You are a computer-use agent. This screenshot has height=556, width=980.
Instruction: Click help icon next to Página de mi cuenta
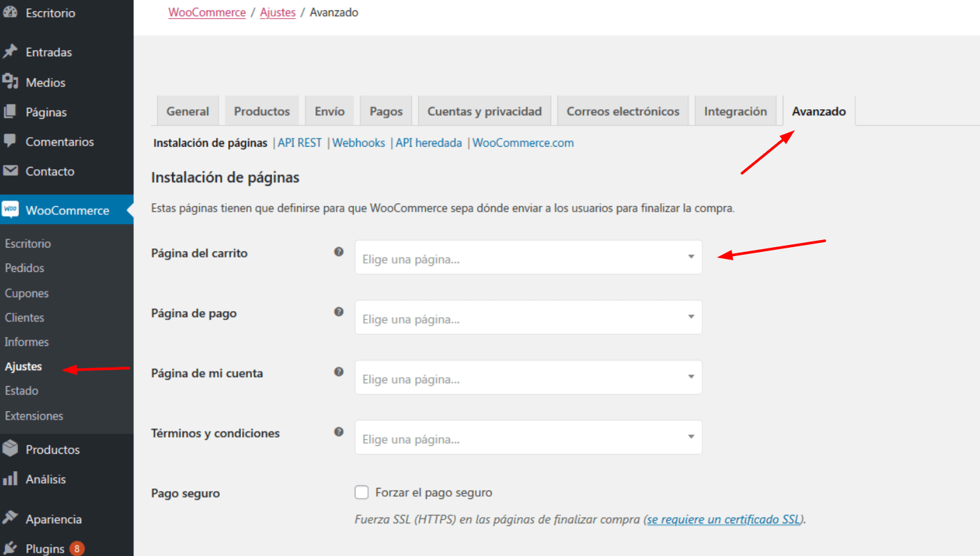pos(339,372)
